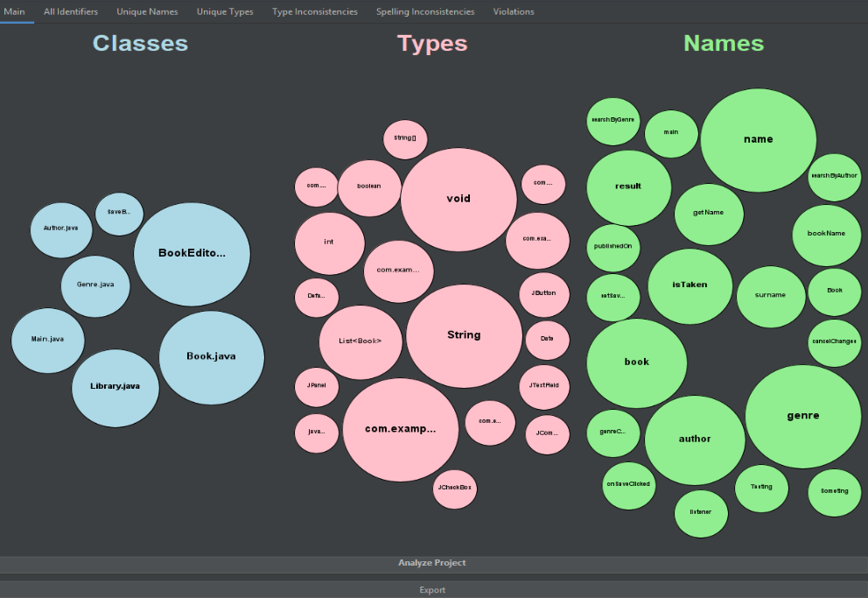Select the void type bubble

coord(458,200)
